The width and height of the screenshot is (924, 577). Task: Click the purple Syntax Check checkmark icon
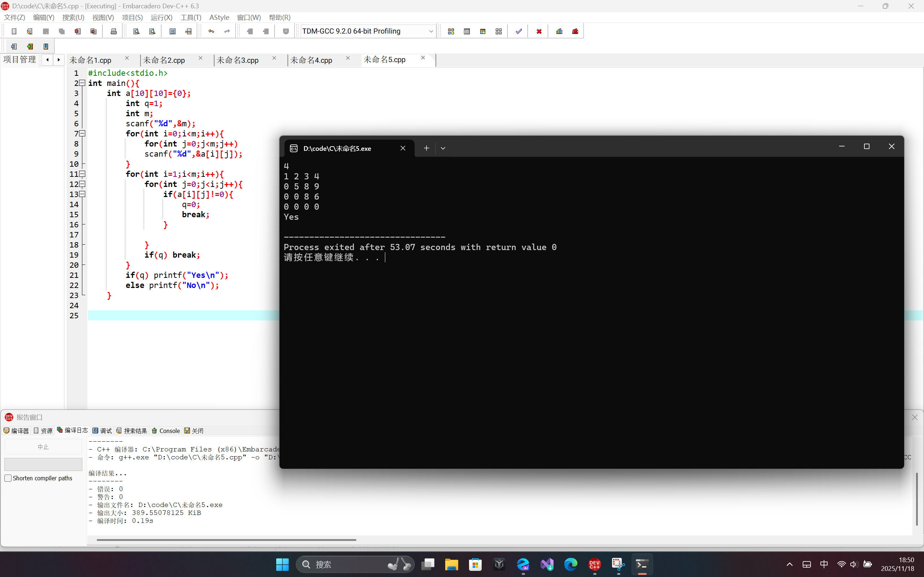(x=519, y=31)
